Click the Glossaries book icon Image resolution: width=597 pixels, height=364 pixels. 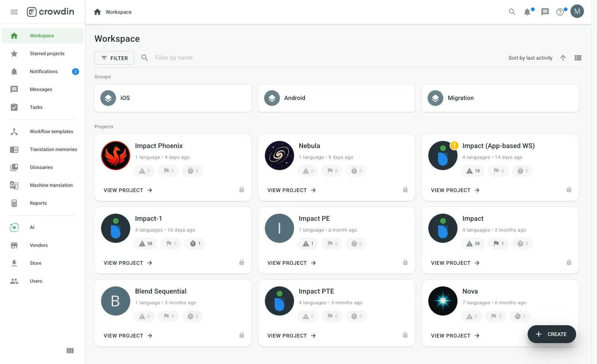pyautogui.click(x=14, y=167)
